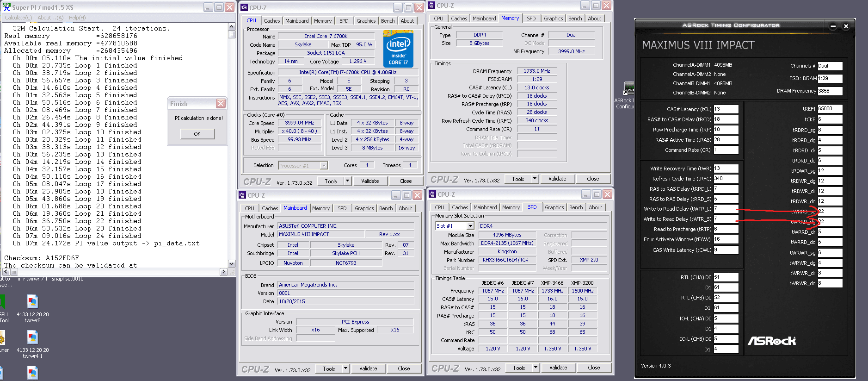868x381 pixels.
Task: Click Tools button in the Mainboard tab window
Action: (x=329, y=369)
